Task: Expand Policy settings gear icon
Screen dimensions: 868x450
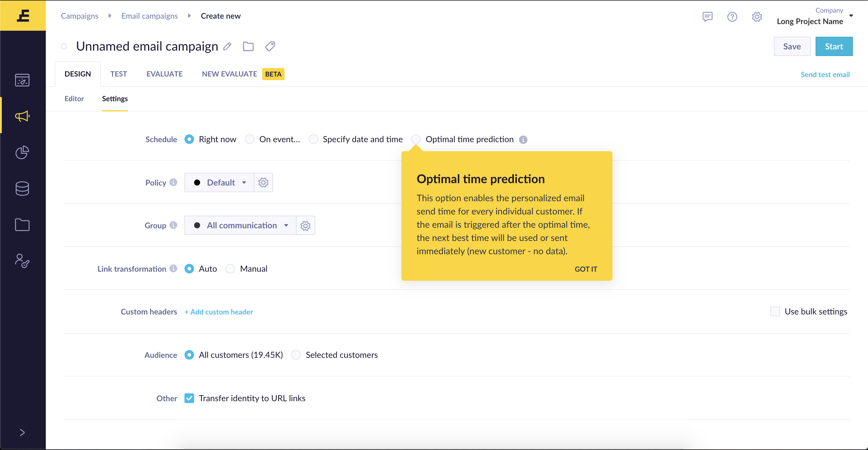Action: [263, 182]
